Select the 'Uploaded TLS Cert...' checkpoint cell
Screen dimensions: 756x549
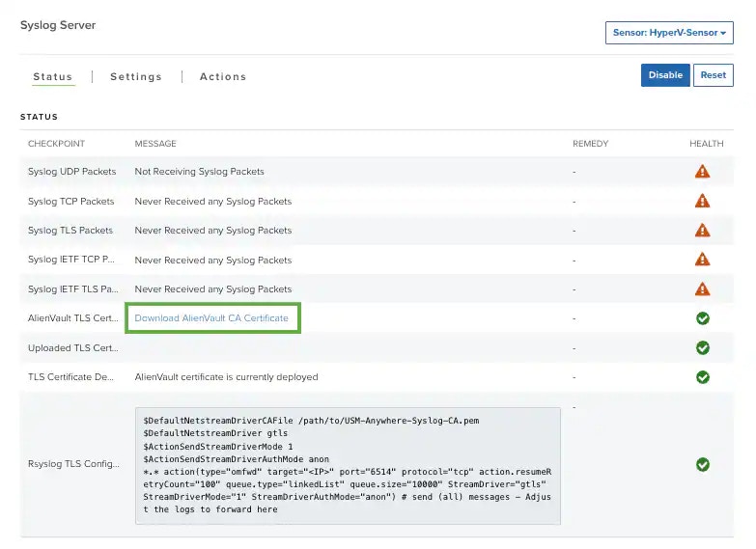point(72,348)
